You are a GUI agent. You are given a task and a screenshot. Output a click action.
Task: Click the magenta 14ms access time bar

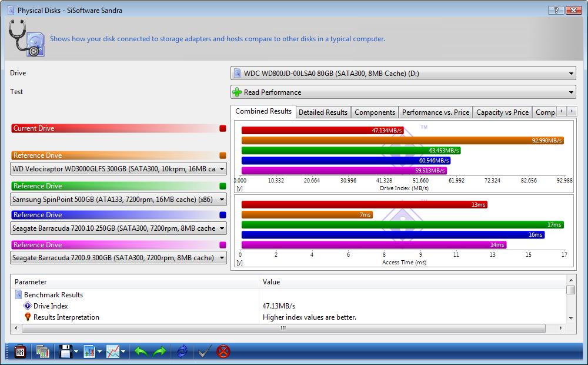(x=374, y=245)
